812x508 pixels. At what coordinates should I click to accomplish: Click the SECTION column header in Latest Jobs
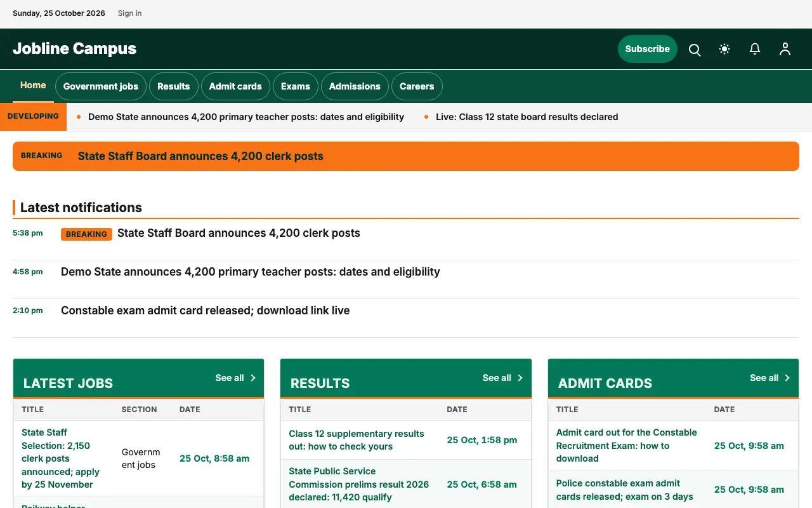[140, 410]
